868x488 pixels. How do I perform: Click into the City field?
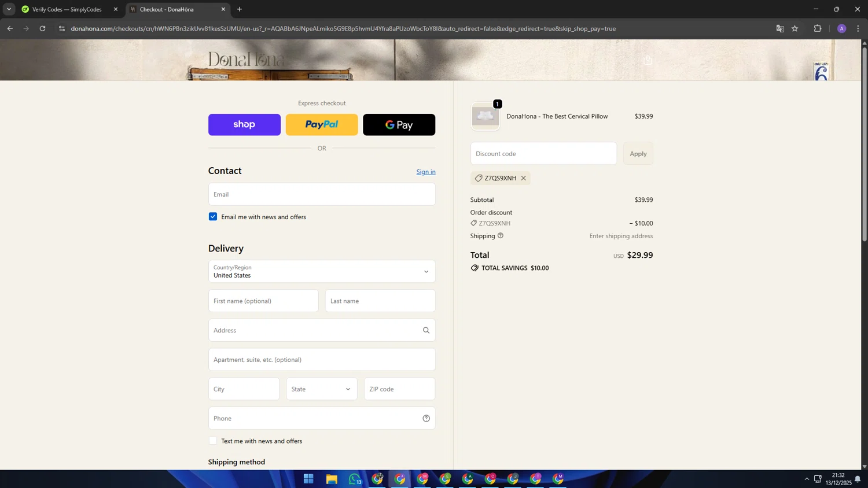pos(244,389)
